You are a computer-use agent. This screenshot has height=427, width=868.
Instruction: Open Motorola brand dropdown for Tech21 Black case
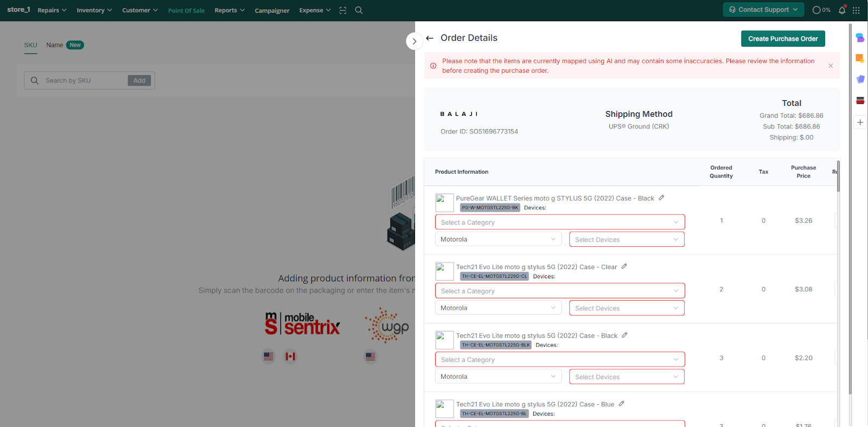(x=498, y=377)
